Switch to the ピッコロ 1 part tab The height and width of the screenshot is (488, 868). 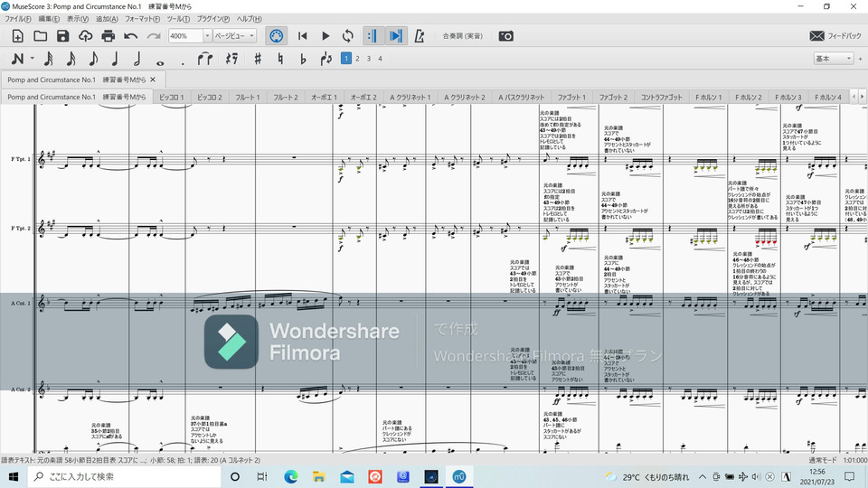click(x=171, y=97)
